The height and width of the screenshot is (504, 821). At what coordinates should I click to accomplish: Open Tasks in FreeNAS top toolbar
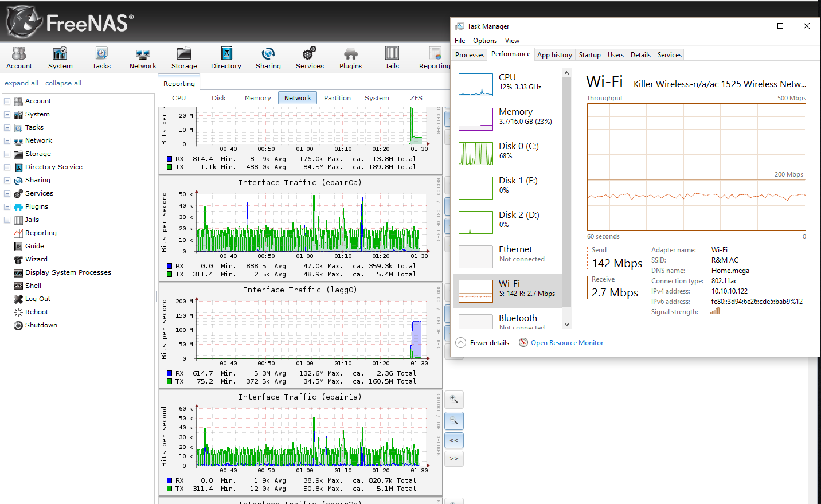point(101,58)
